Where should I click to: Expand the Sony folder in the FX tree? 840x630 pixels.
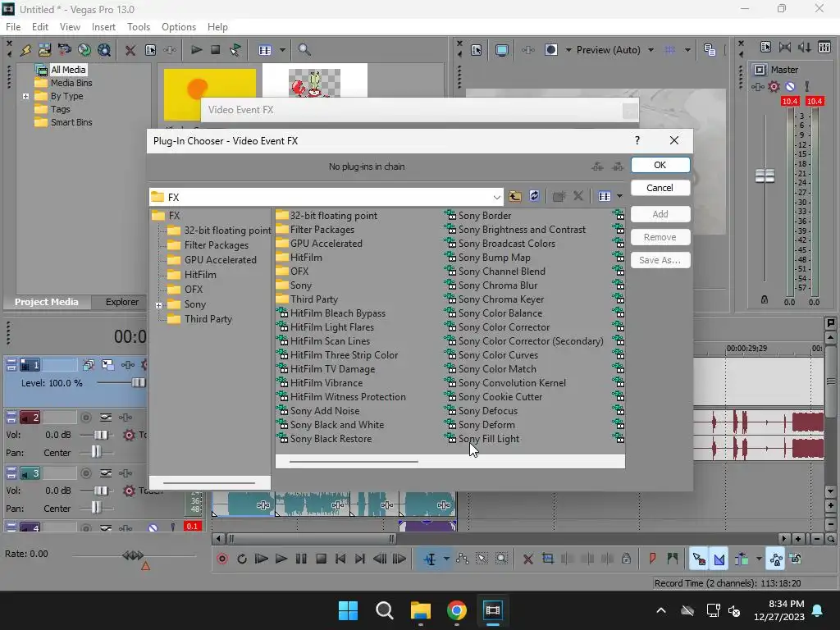tap(158, 305)
